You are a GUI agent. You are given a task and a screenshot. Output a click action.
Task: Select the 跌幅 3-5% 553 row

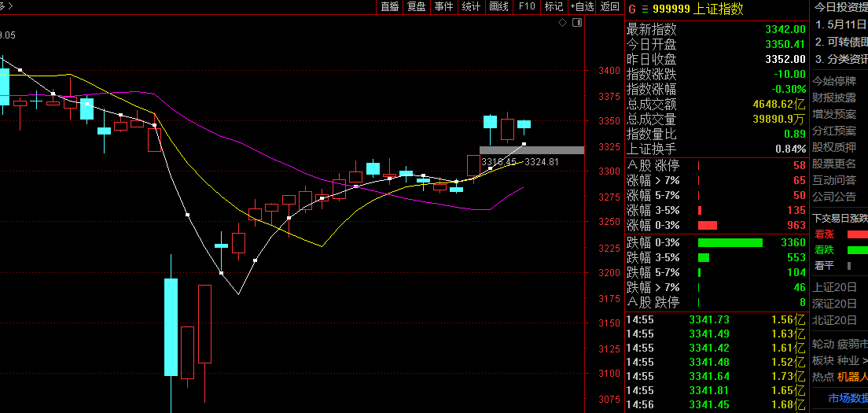(x=716, y=257)
